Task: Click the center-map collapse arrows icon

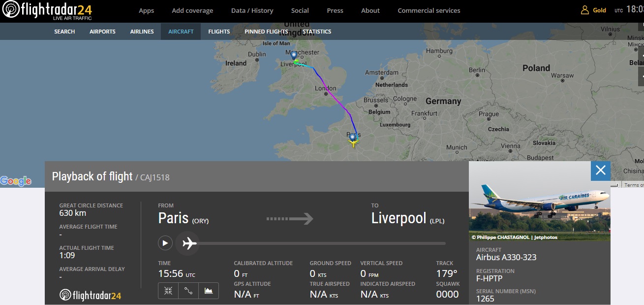Action: (x=168, y=291)
